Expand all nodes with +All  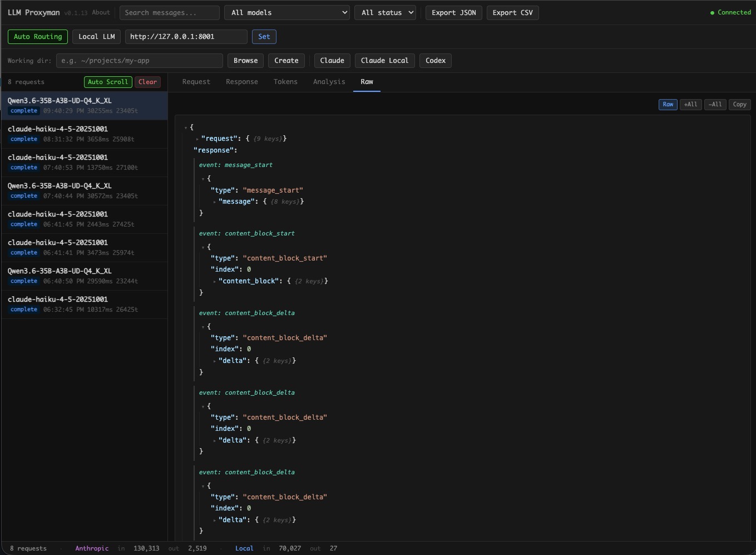click(690, 104)
